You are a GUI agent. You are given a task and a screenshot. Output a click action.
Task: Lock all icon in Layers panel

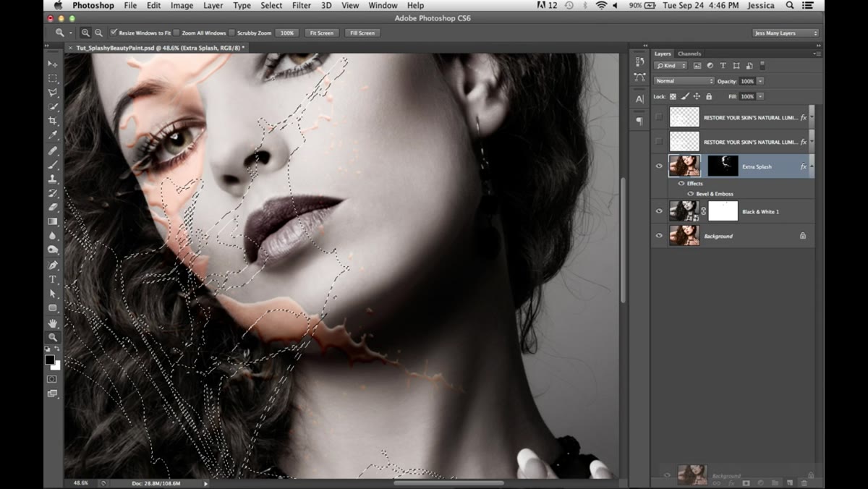[709, 96]
